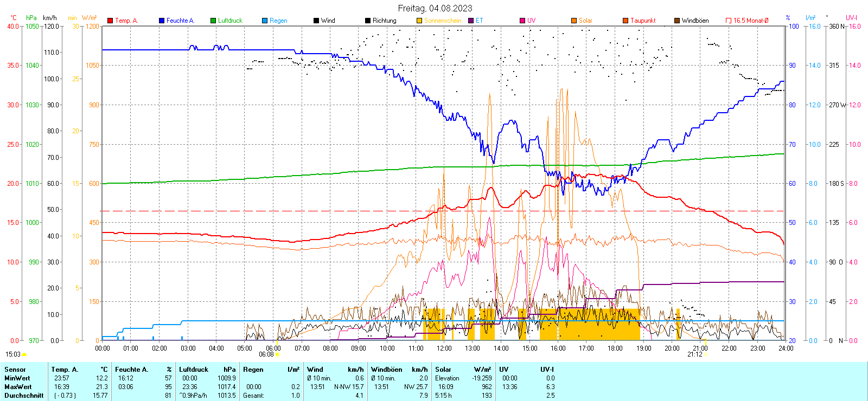Screen dimensions: 868x401
Task: Select the red Temp. A. legend square
Action: (110, 21)
